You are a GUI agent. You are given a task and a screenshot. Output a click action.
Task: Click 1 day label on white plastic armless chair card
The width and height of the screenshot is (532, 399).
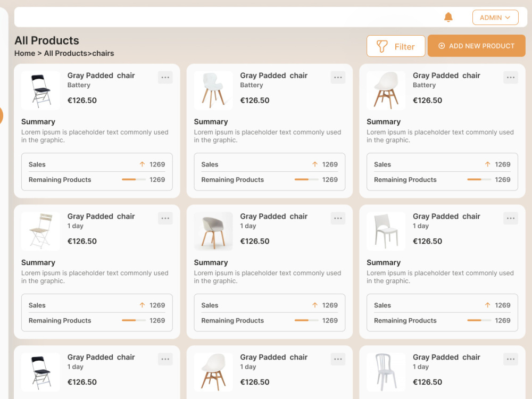[x=421, y=226]
